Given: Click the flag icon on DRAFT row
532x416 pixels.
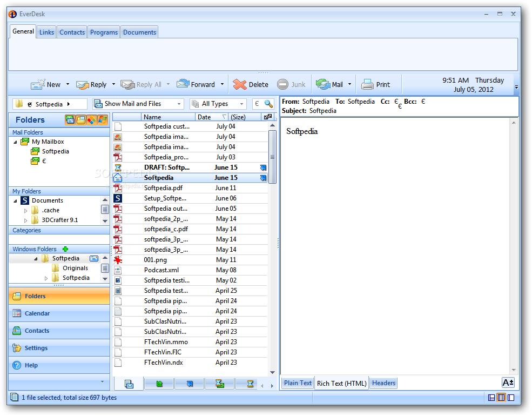Looking at the screenshot, I should [x=263, y=167].
